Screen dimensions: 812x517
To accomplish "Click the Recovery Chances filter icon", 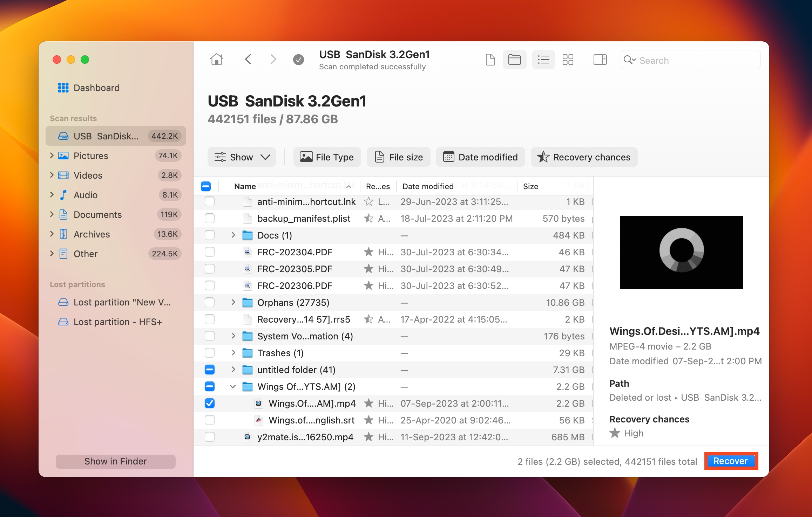I will click(543, 157).
